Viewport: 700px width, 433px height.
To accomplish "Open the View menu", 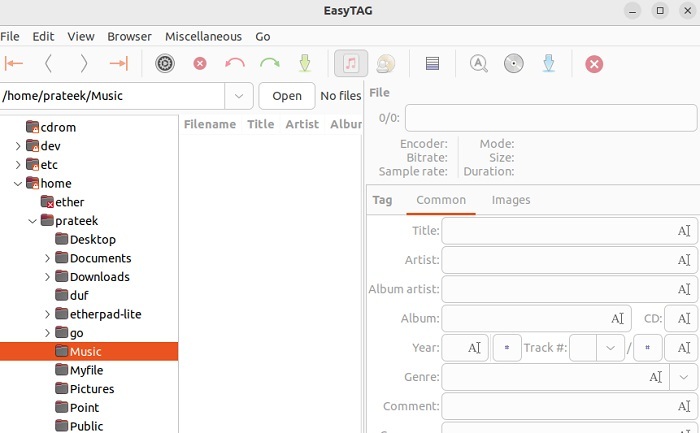I will click(x=81, y=37).
